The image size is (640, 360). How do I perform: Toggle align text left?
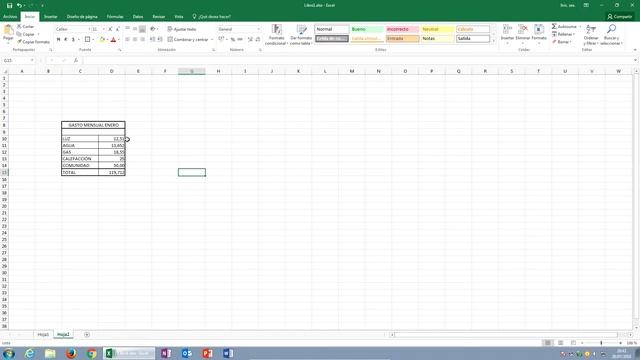[x=127, y=40]
